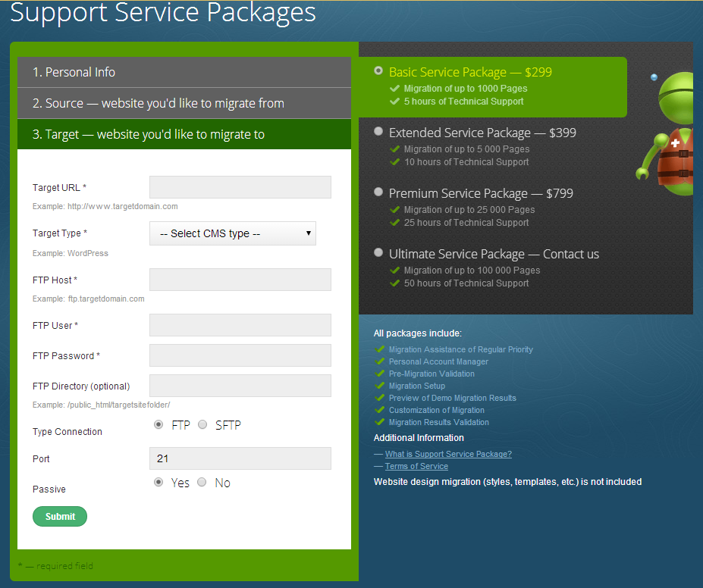Open 'What is Support Service Package?' link
The height and width of the screenshot is (588, 703).
click(448, 454)
